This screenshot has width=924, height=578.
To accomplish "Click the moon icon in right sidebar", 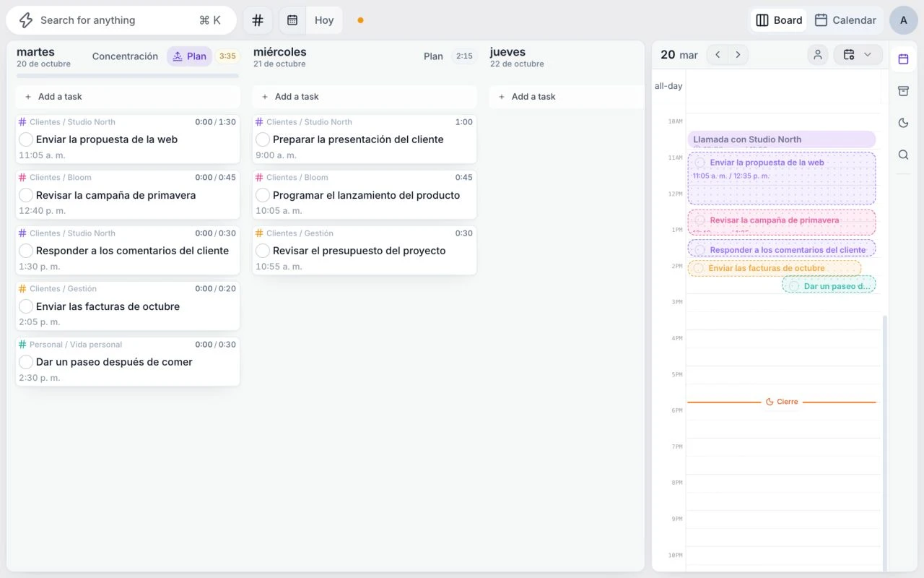I will pyautogui.click(x=903, y=123).
